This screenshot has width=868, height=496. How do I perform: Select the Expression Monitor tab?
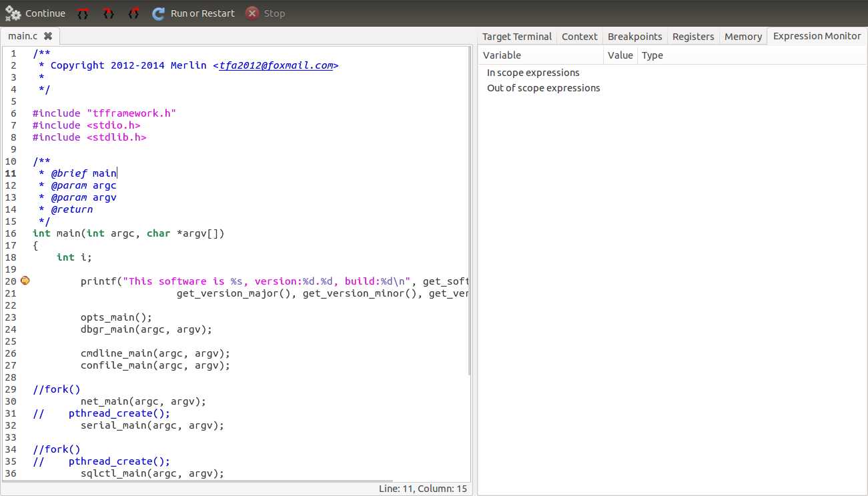(x=817, y=36)
